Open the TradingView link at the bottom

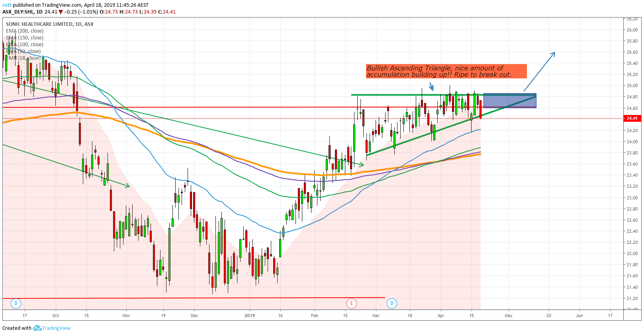point(56,328)
